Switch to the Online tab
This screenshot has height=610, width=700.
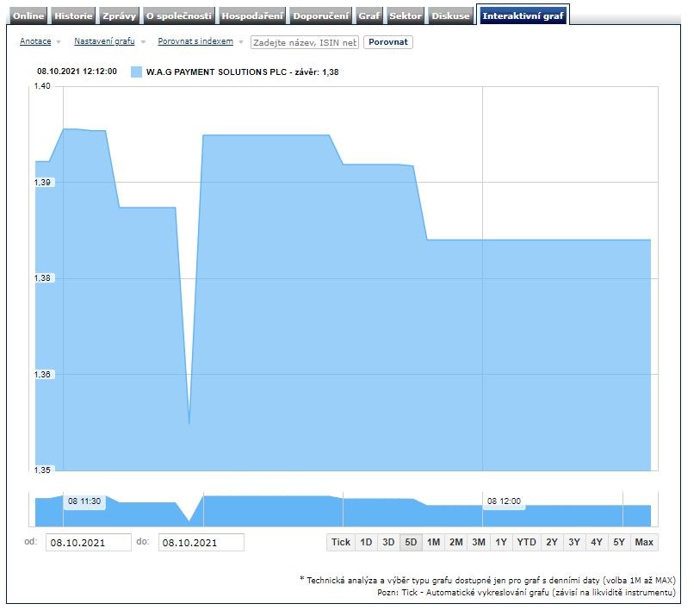click(28, 16)
